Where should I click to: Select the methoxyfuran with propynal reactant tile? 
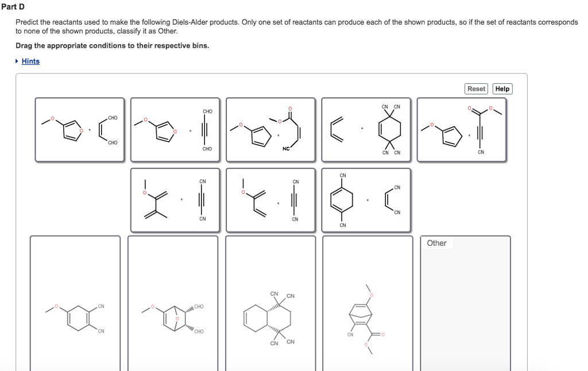(x=174, y=128)
